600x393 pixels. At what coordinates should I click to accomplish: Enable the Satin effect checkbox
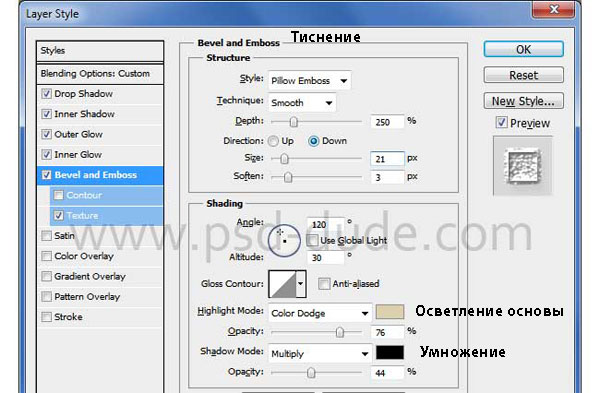(46, 235)
